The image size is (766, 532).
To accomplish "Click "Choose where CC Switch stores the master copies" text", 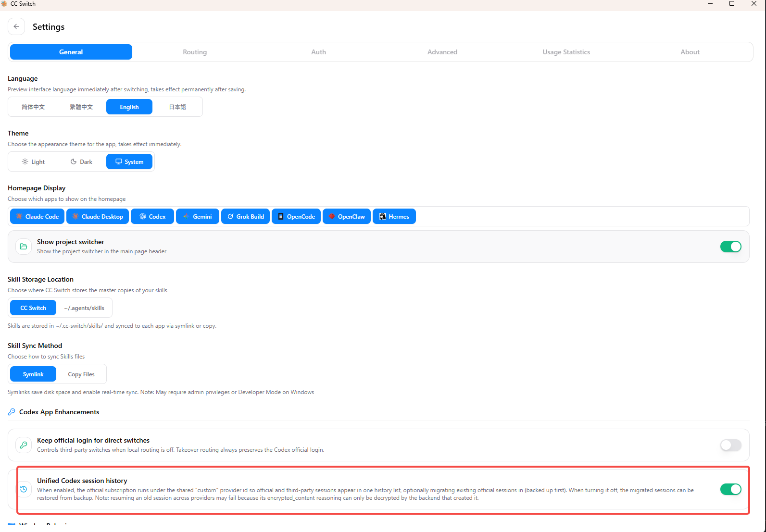I will 88,290.
